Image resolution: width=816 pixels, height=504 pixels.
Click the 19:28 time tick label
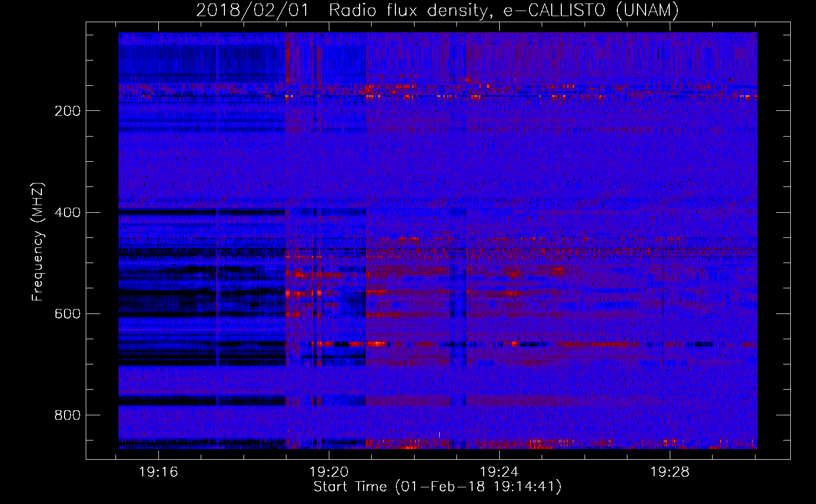670,472
